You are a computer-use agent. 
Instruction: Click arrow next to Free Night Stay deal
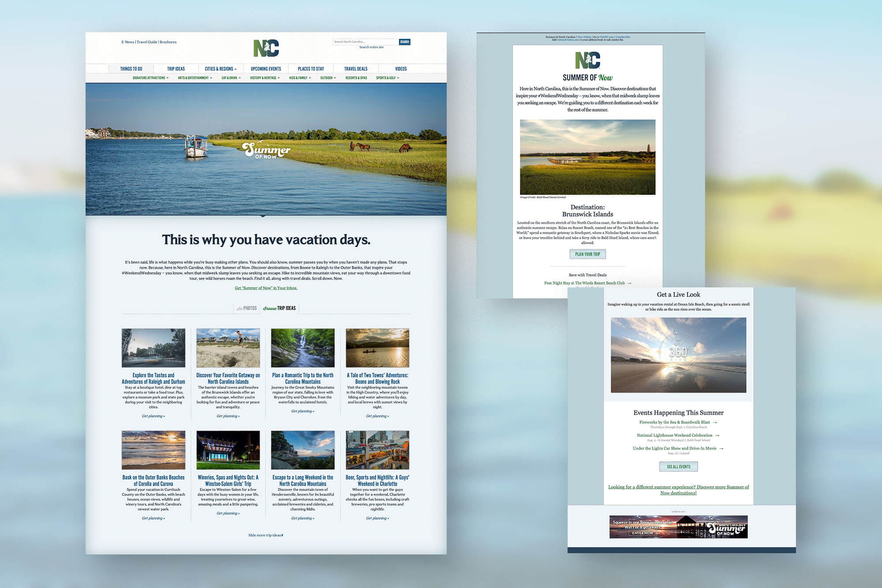coord(629,283)
